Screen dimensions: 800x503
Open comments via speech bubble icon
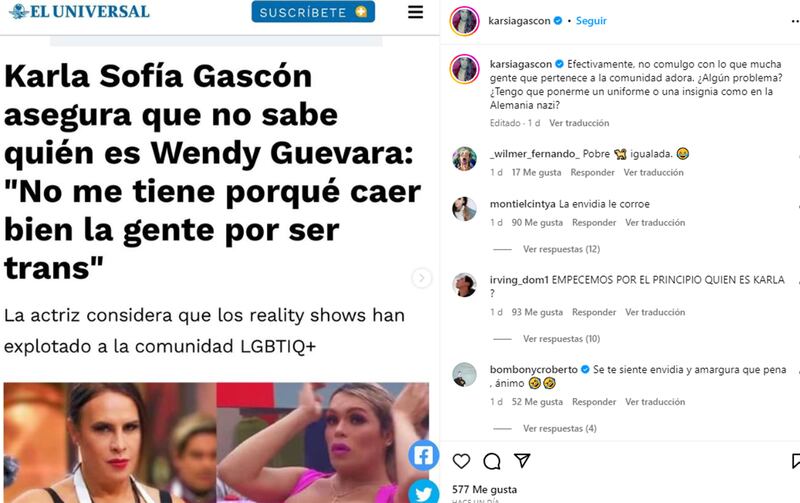492,461
